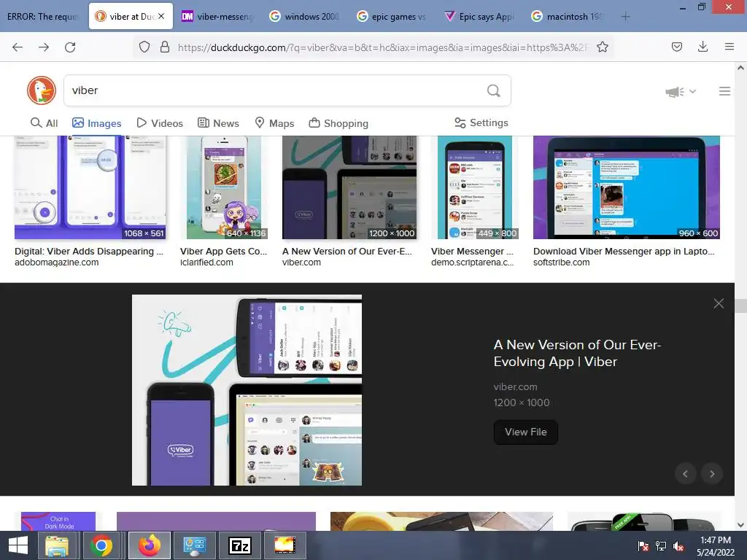The image size is (747, 560).
Task: Open the Firefox downloads panel
Action: [703, 47]
